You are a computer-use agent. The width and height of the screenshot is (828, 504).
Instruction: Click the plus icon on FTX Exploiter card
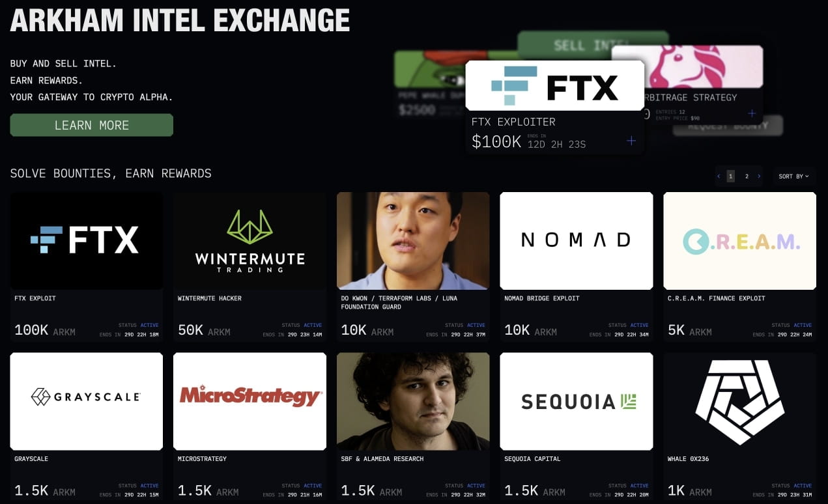point(631,141)
